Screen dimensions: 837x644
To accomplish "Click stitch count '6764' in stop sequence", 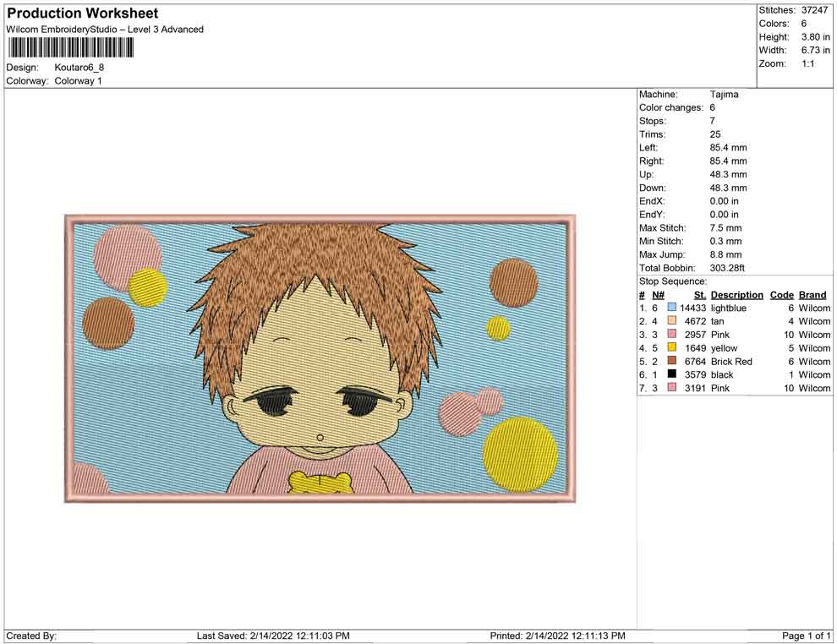I will [695, 361].
